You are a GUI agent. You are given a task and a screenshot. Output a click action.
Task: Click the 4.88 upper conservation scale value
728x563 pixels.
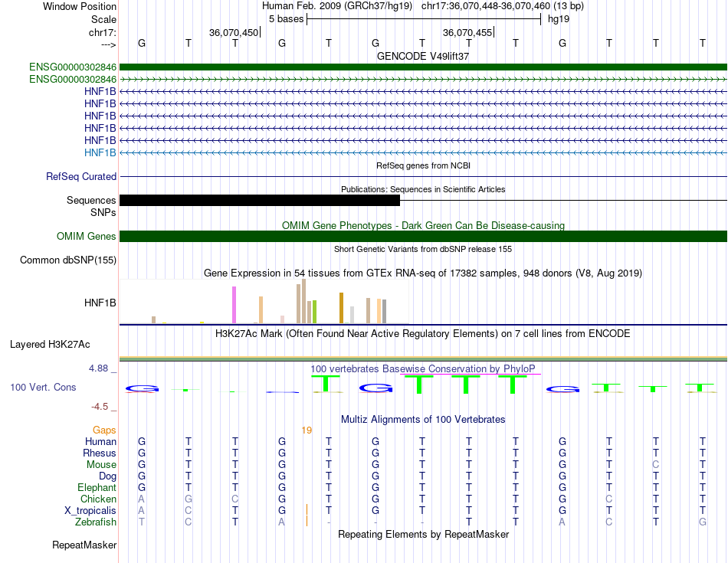98,368
